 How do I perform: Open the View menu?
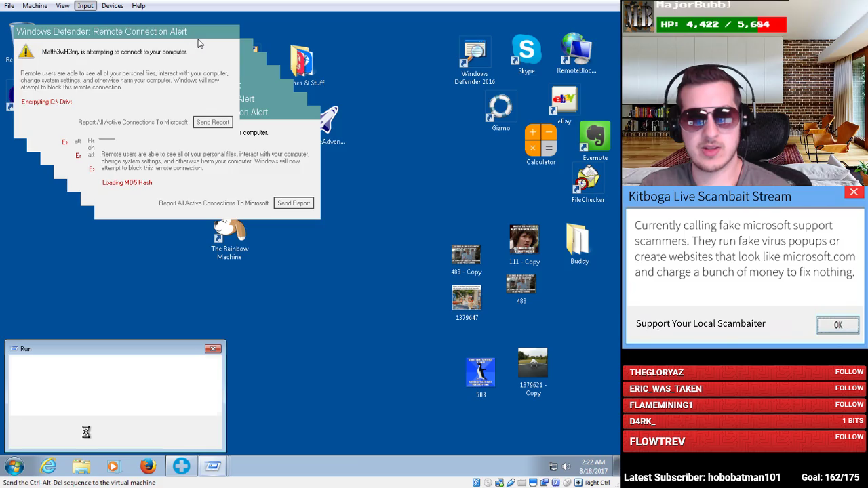click(62, 5)
